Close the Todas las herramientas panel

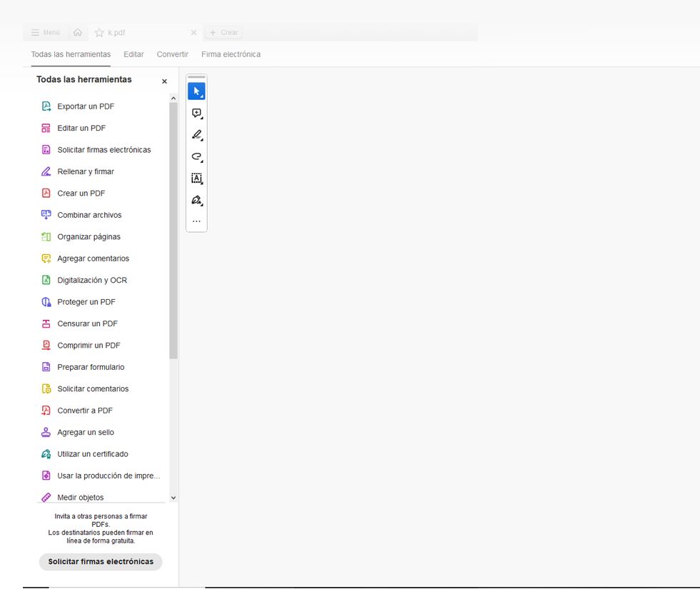164,81
